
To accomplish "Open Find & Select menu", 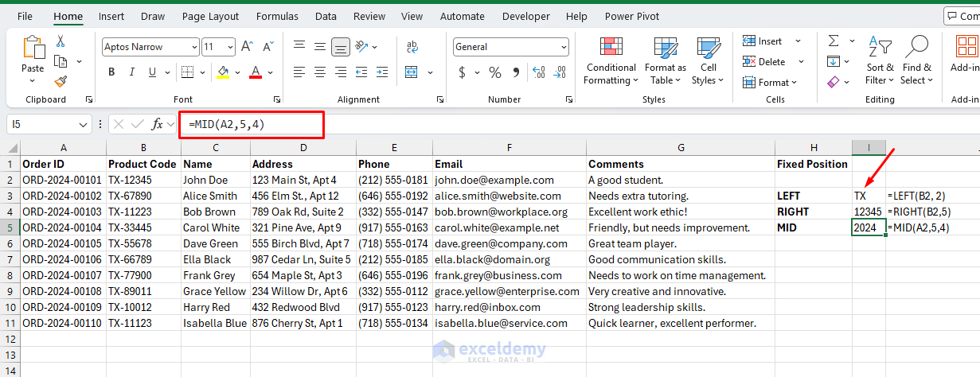I will (917, 60).
